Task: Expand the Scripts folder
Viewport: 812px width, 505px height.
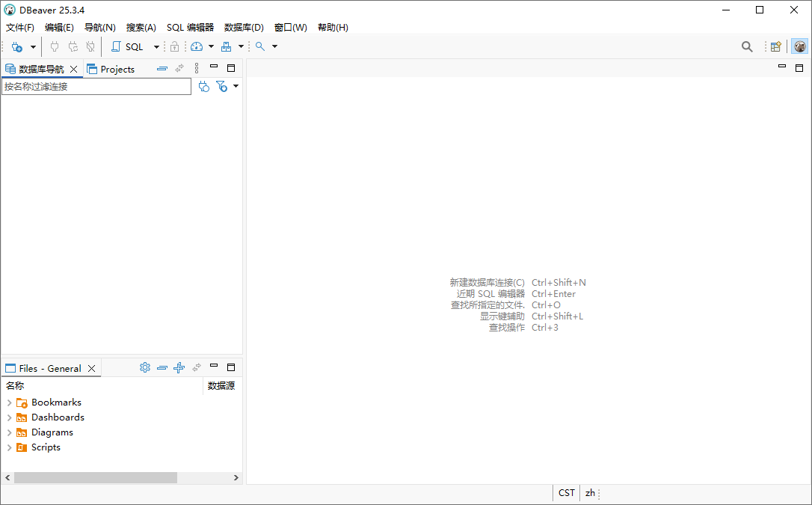Action: pyautogui.click(x=10, y=447)
